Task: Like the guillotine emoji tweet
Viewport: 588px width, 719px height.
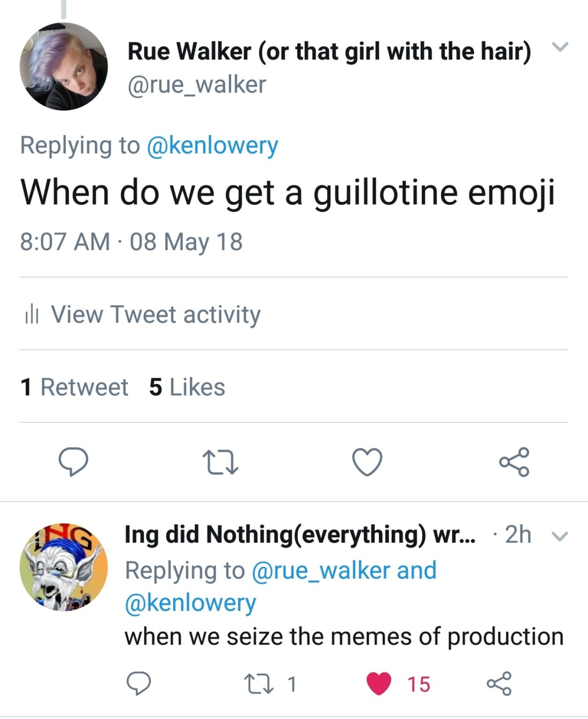Action: (x=367, y=462)
